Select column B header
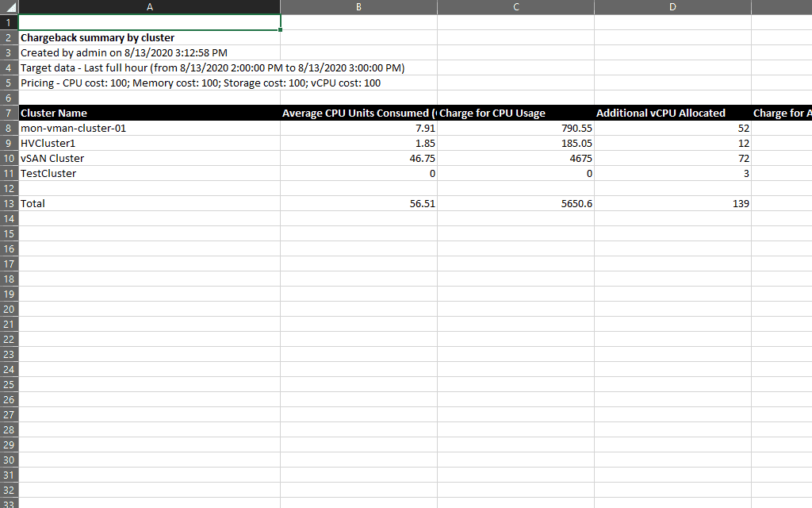This screenshot has height=508, width=812. click(358, 7)
